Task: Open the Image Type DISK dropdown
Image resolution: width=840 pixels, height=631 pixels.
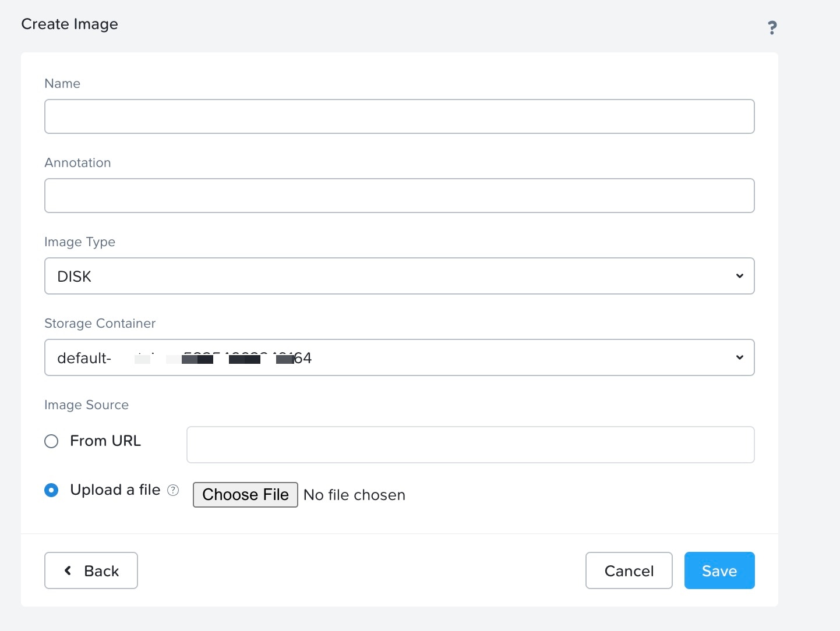Action: pos(399,276)
